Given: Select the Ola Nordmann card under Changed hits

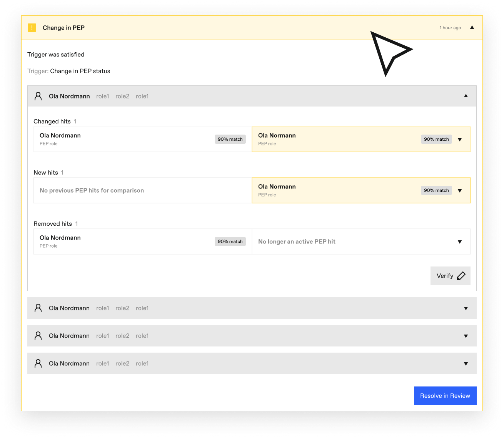Looking at the screenshot, I should pyautogui.click(x=143, y=139).
